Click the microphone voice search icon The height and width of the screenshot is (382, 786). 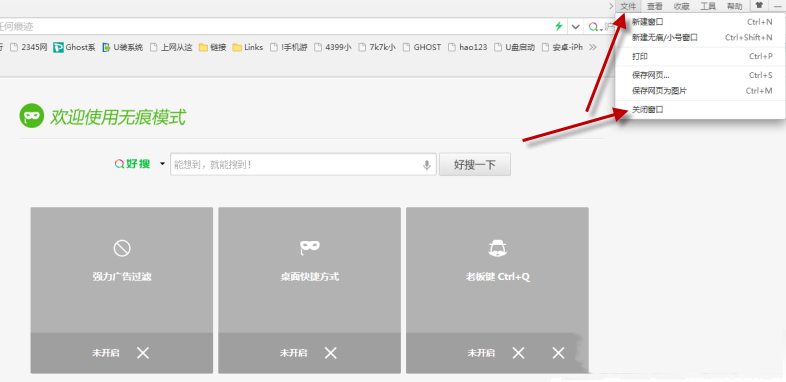[427, 164]
